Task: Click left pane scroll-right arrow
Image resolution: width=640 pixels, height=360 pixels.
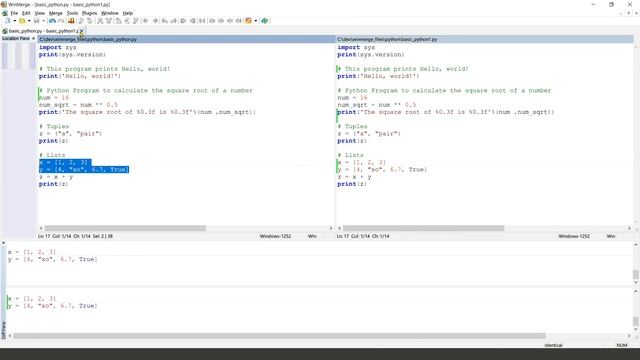Action: click(x=331, y=228)
